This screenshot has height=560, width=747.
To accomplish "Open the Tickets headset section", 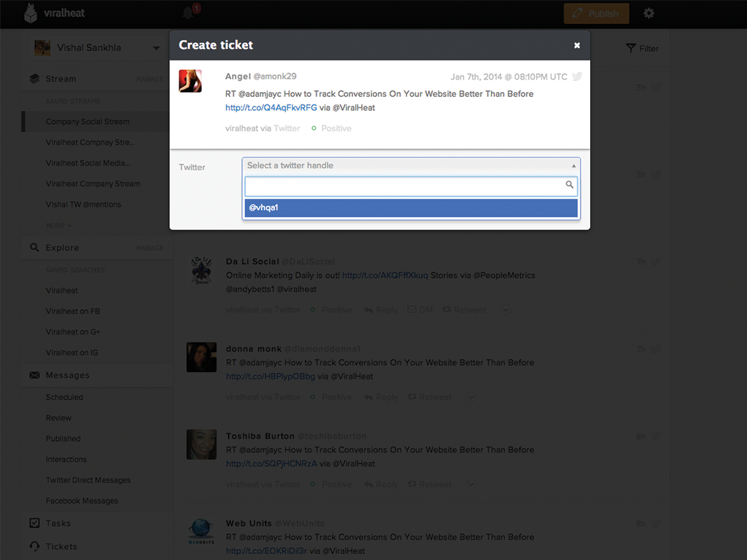I will click(34, 546).
